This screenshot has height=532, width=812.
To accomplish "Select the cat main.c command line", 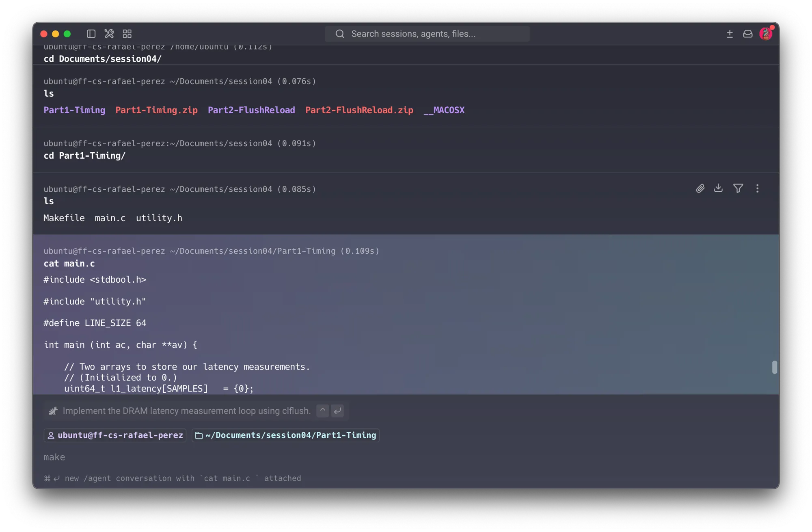I will point(69,264).
